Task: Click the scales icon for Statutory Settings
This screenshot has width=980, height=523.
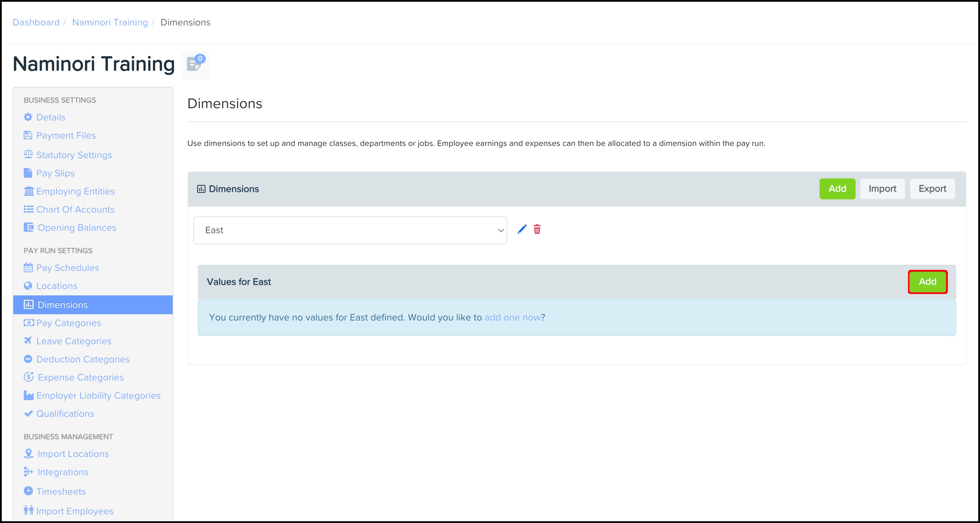Action: [x=28, y=154]
